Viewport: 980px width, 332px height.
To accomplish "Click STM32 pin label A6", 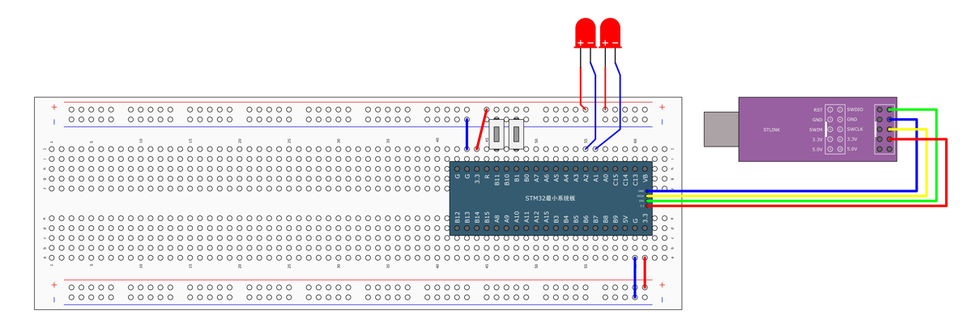I will click(546, 178).
